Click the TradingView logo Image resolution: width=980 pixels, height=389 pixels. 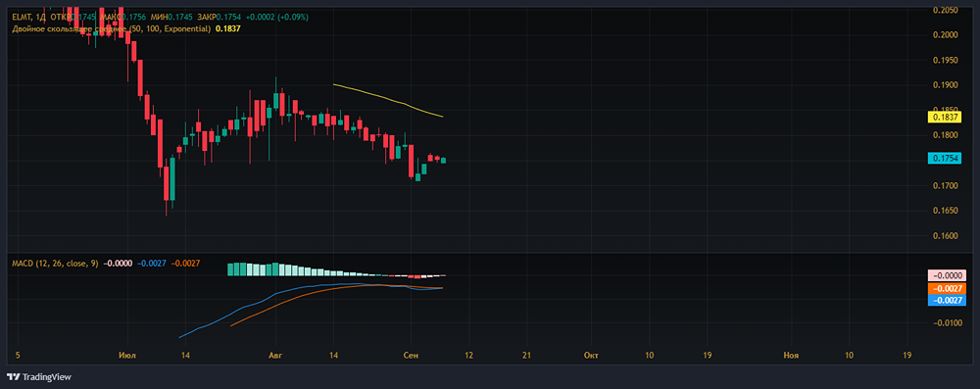click(x=39, y=377)
